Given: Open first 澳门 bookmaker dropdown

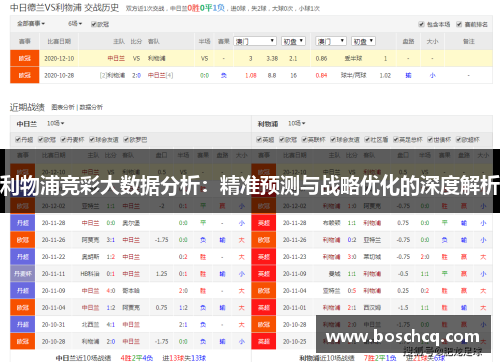Looking at the screenshot, I should (x=255, y=41).
